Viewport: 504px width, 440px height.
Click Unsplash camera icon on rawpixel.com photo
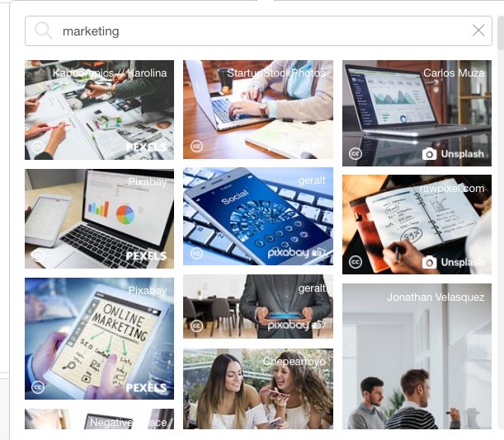click(x=430, y=262)
